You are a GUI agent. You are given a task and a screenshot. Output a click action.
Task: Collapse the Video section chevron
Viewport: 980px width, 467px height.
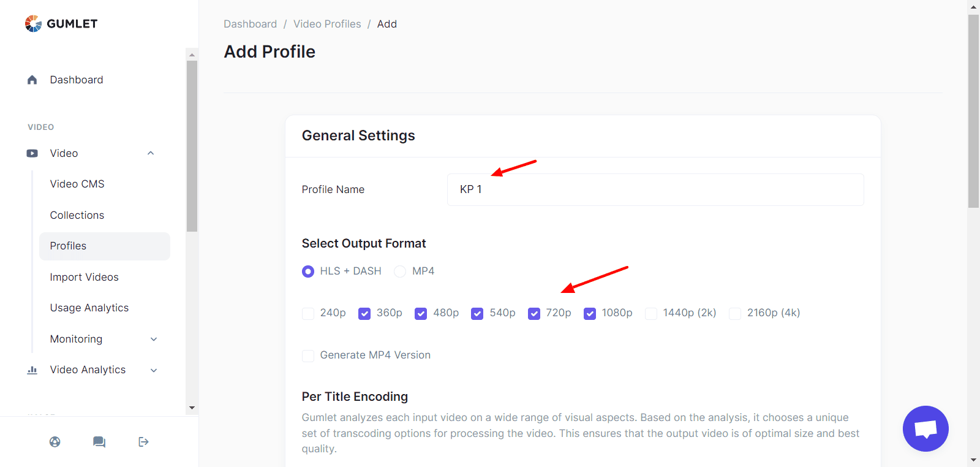coord(151,153)
